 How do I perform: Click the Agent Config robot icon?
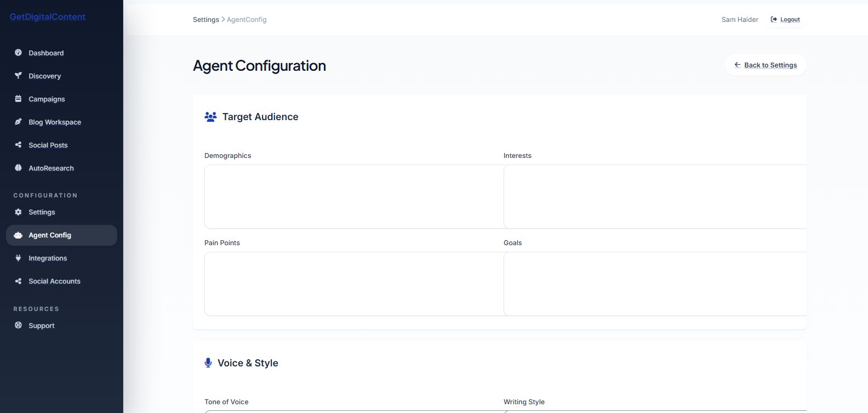18,235
